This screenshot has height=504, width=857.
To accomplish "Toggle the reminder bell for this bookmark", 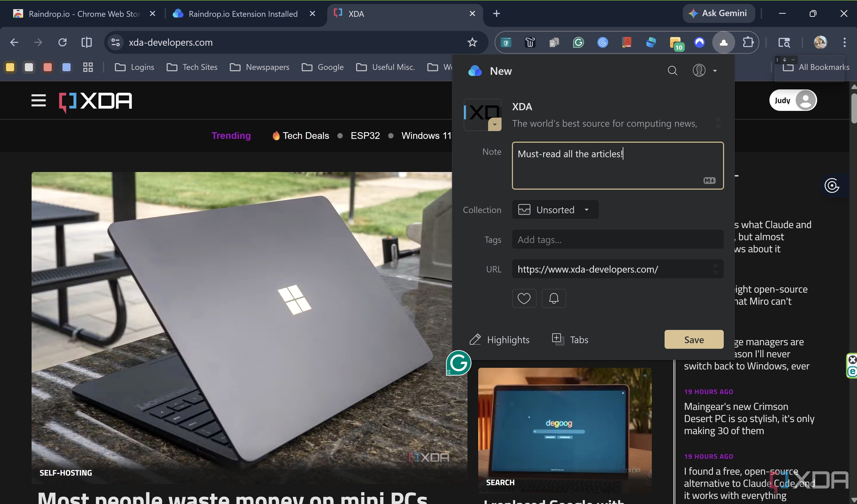I will pos(554,299).
